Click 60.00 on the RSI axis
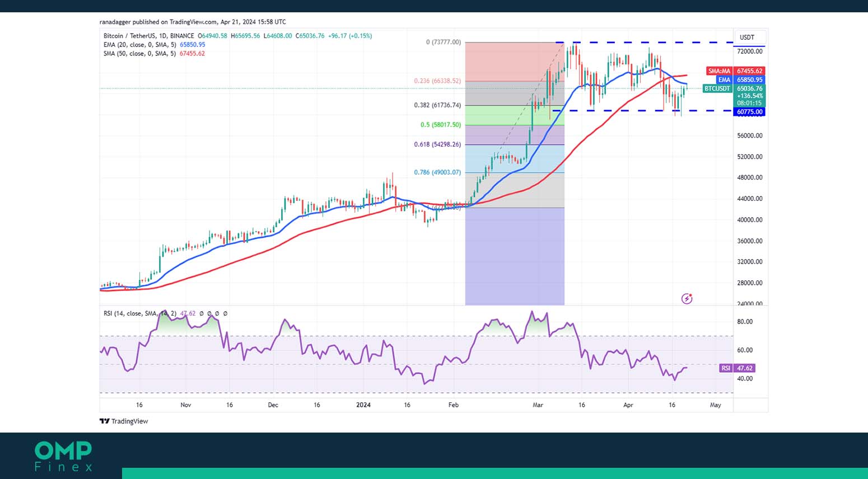 745,350
